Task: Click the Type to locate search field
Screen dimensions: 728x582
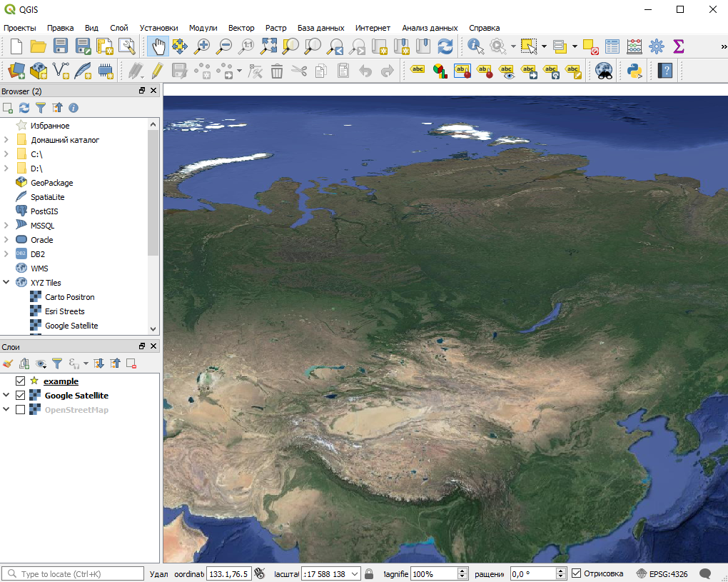Action: click(x=71, y=573)
